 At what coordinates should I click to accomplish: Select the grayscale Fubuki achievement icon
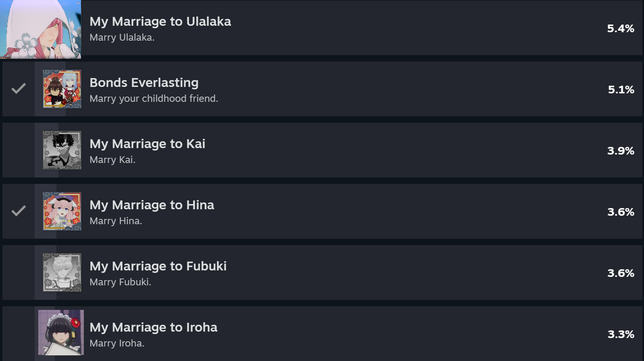tap(62, 272)
